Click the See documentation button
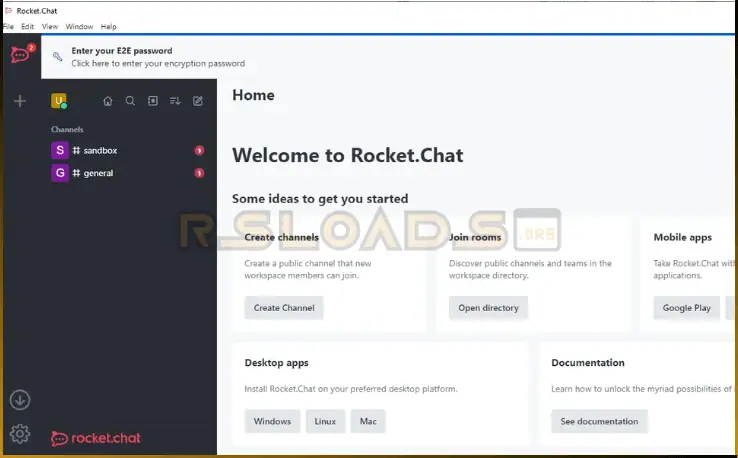 pyautogui.click(x=599, y=421)
